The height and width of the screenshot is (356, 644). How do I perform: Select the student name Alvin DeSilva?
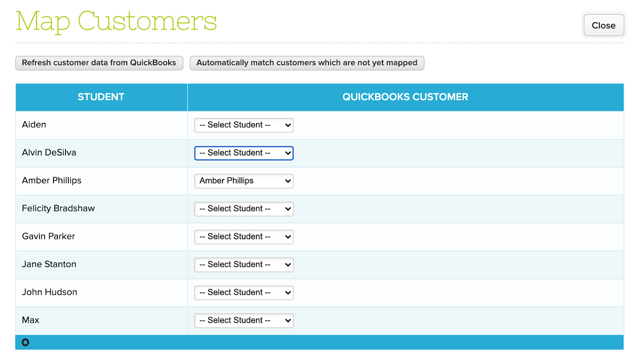pyautogui.click(x=49, y=153)
